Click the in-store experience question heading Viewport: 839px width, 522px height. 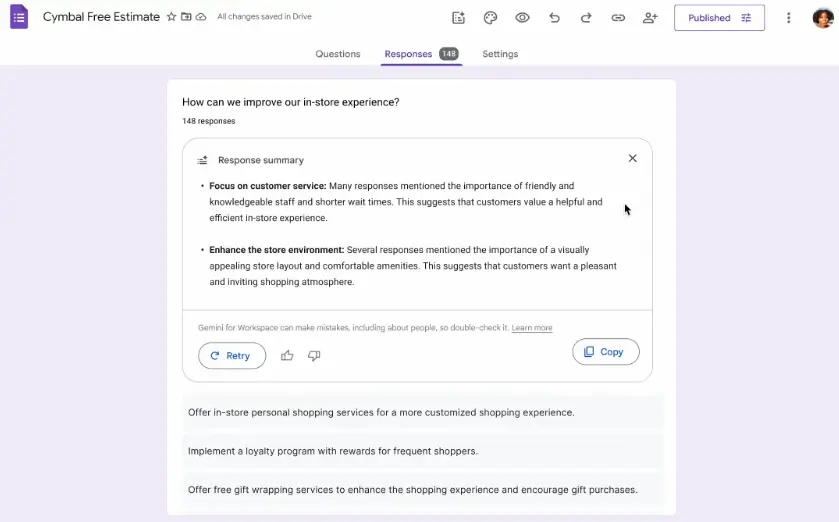(291, 102)
